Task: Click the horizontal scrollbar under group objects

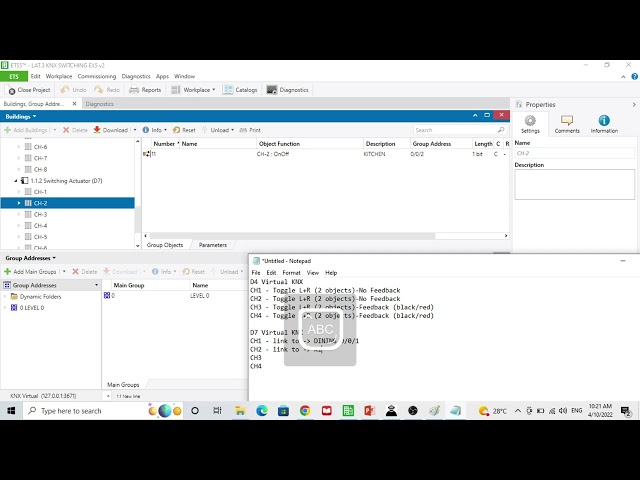Action: (x=292, y=236)
